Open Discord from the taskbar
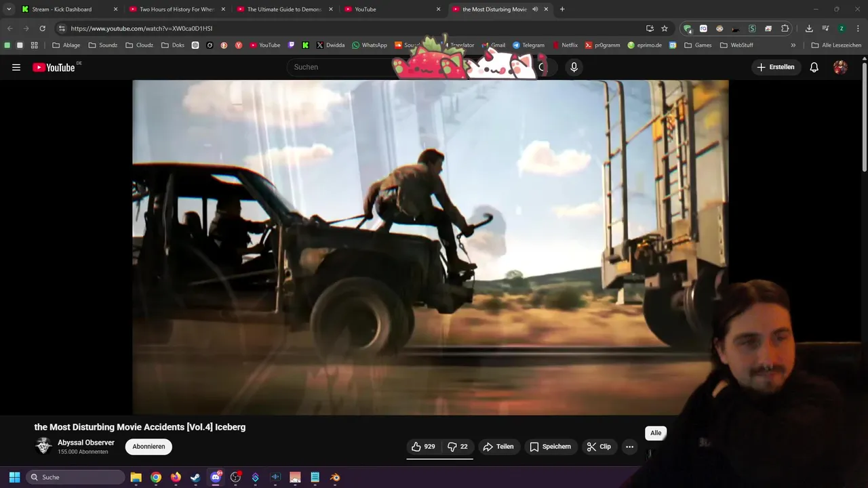The height and width of the screenshot is (488, 868). [x=216, y=477]
